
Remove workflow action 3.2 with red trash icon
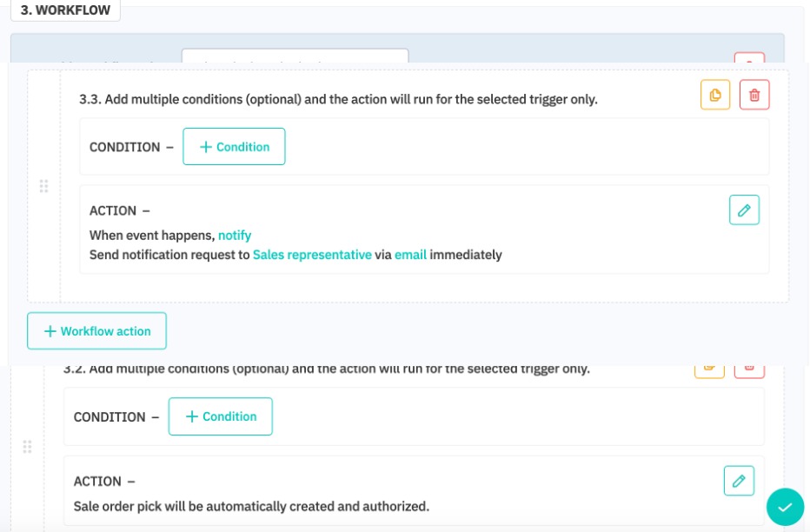pos(749,370)
